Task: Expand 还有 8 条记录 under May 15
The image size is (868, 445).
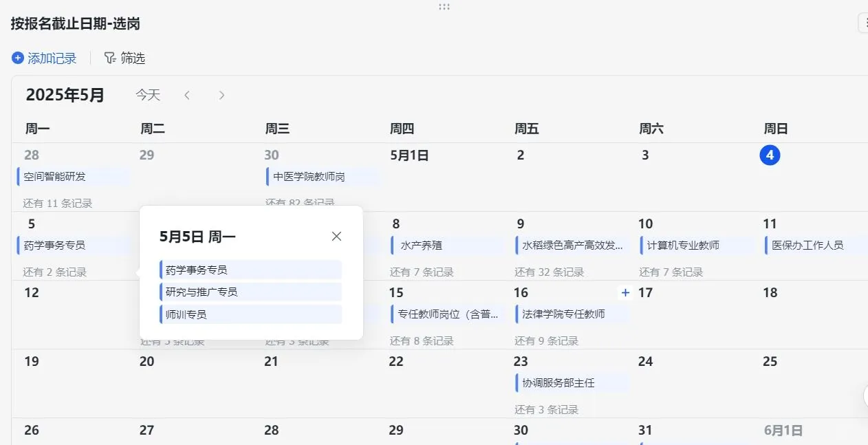Action: click(x=422, y=341)
